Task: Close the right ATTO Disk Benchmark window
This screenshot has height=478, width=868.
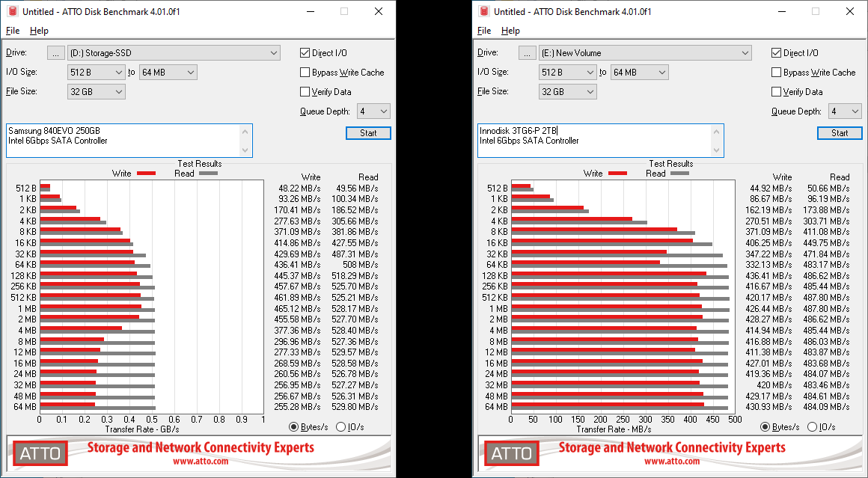Action: (x=850, y=11)
